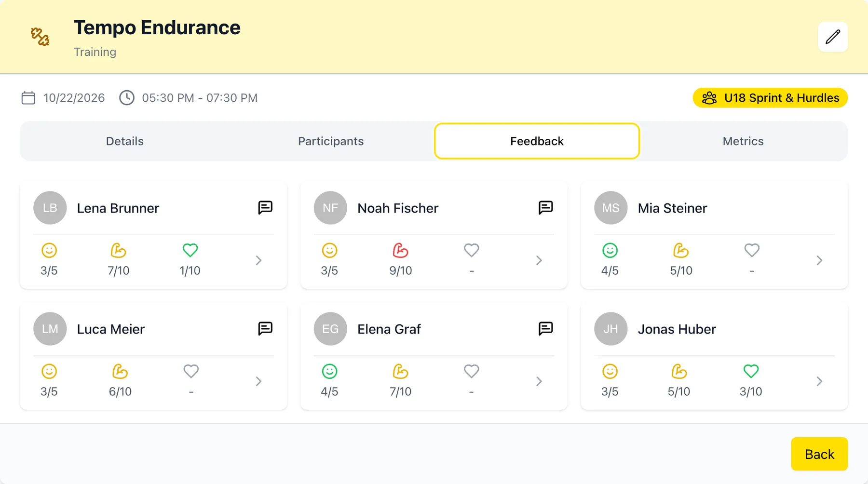Expand Noah Fischer's feedback chevron
Image resolution: width=868 pixels, height=484 pixels.
pyautogui.click(x=539, y=260)
